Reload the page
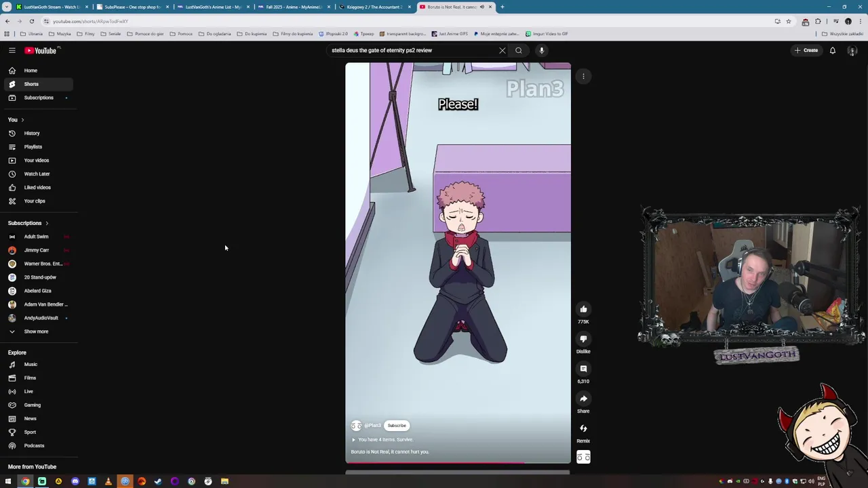 coord(31,21)
